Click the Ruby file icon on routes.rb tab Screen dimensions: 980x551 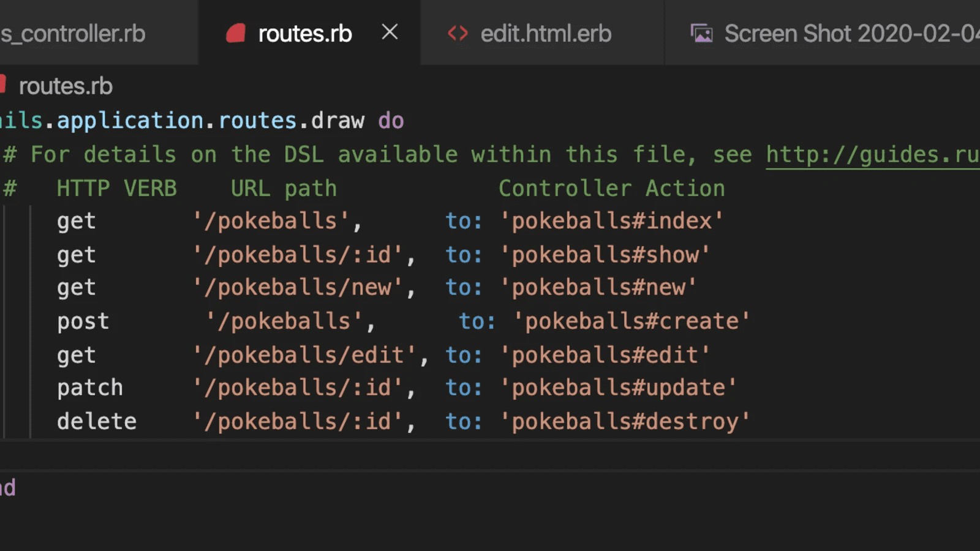(236, 33)
